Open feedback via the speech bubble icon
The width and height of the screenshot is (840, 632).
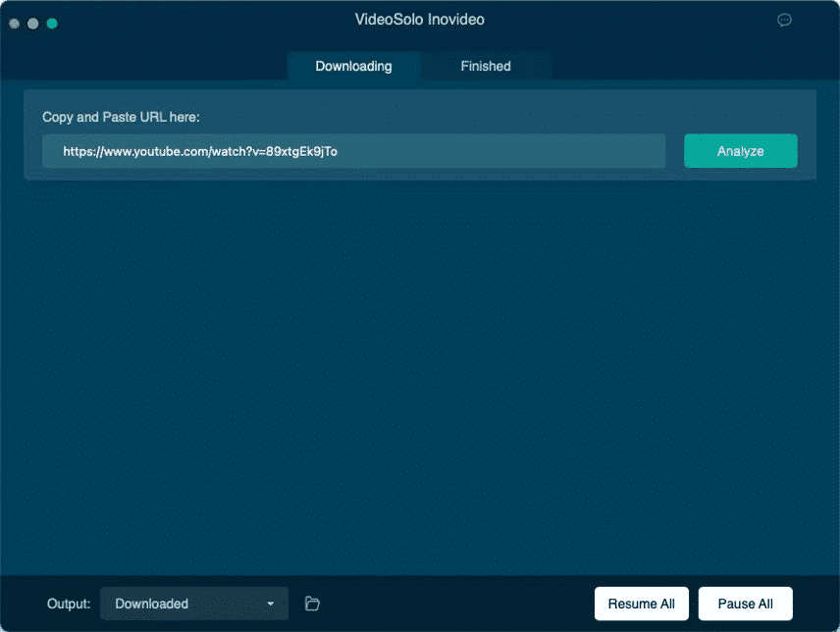pyautogui.click(x=784, y=20)
